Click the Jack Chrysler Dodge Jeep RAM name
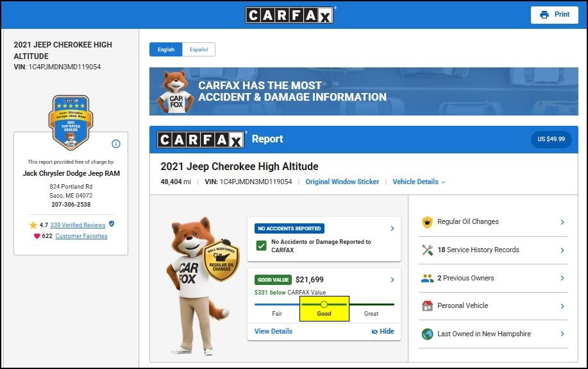588x369 pixels. click(71, 173)
